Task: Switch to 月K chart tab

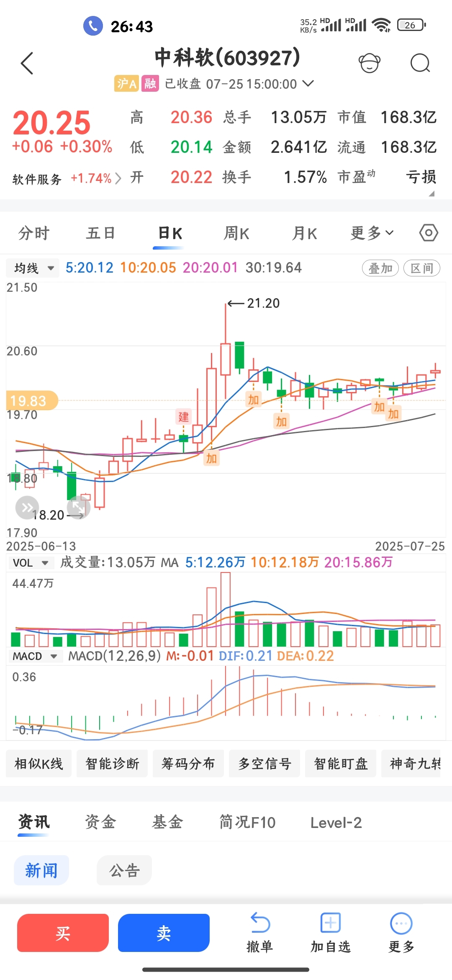Action: [305, 233]
